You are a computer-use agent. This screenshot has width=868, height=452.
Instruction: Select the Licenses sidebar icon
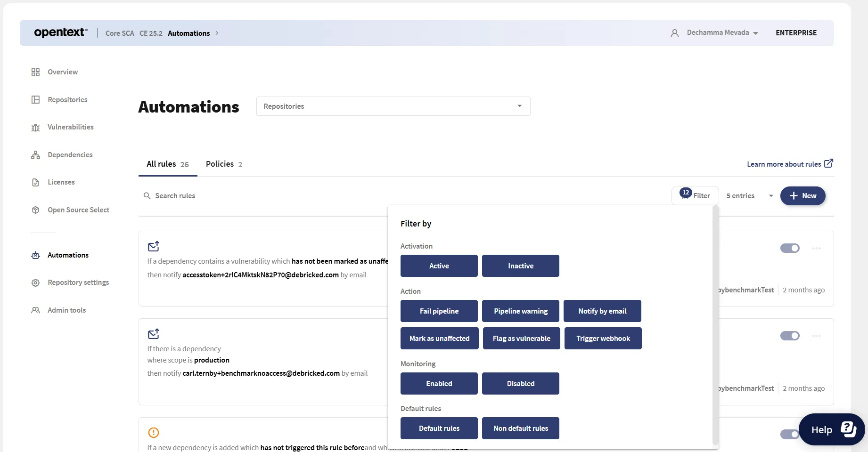[x=35, y=182]
